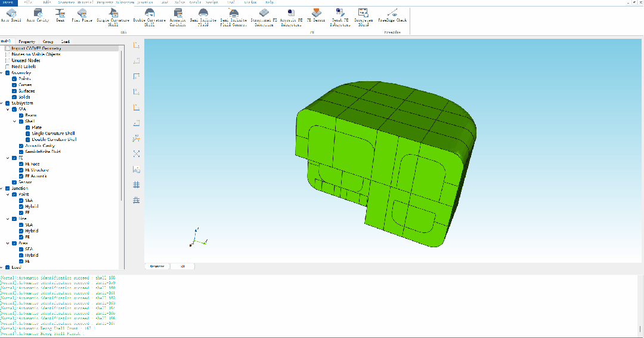The image size is (644, 338).
Task: Uncheck Curves visibility
Action: 14,85
